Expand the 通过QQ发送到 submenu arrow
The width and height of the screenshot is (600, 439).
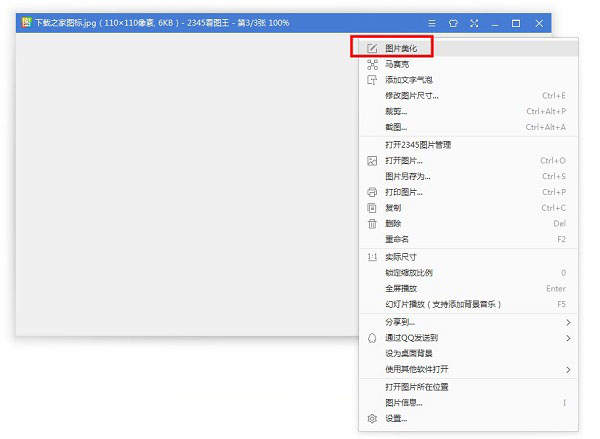click(568, 338)
